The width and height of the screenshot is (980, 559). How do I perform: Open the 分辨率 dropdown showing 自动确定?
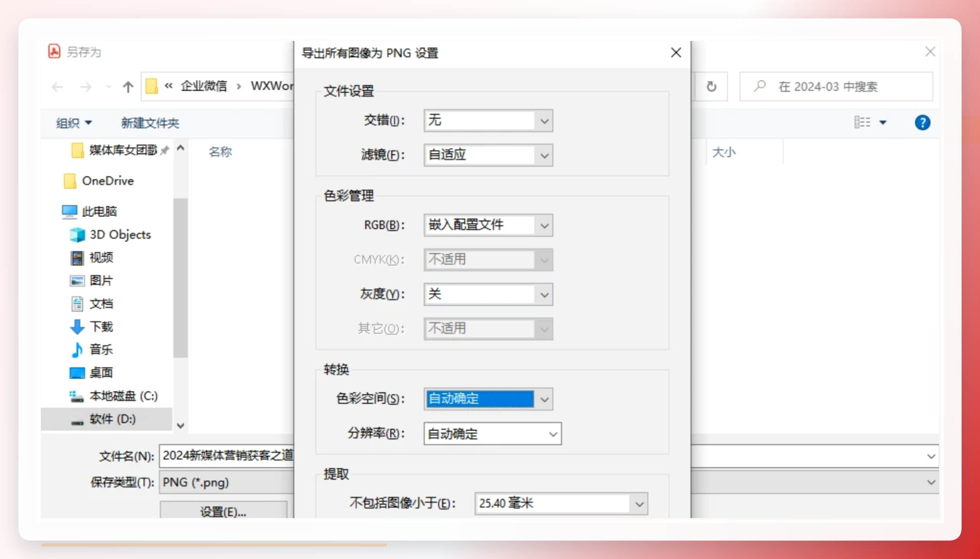pyautogui.click(x=492, y=434)
